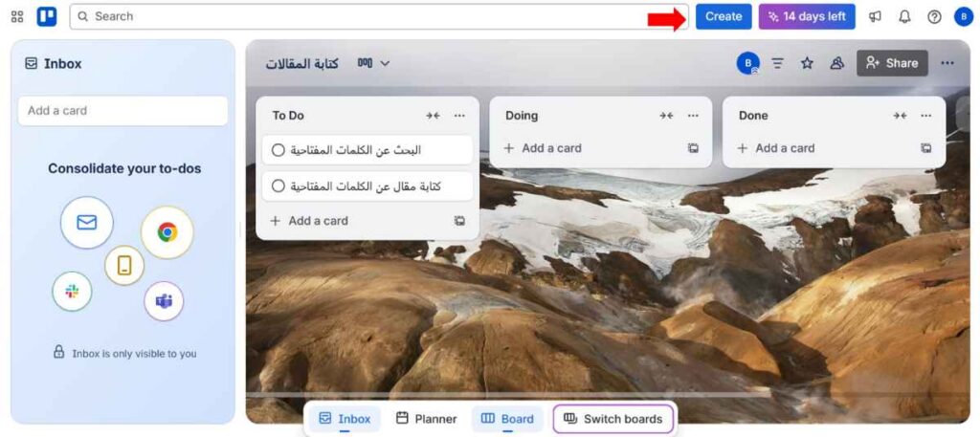
Task: Click the Share button
Action: tap(892, 63)
